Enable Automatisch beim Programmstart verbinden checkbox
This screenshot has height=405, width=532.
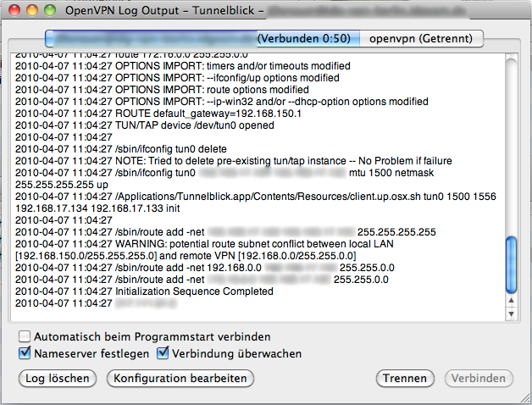tap(25, 336)
